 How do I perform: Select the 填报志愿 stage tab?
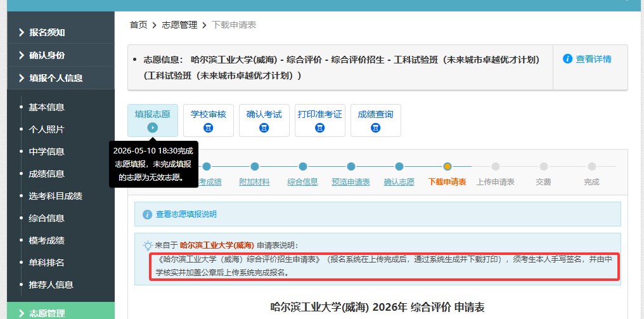pyautogui.click(x=153, y=120)
